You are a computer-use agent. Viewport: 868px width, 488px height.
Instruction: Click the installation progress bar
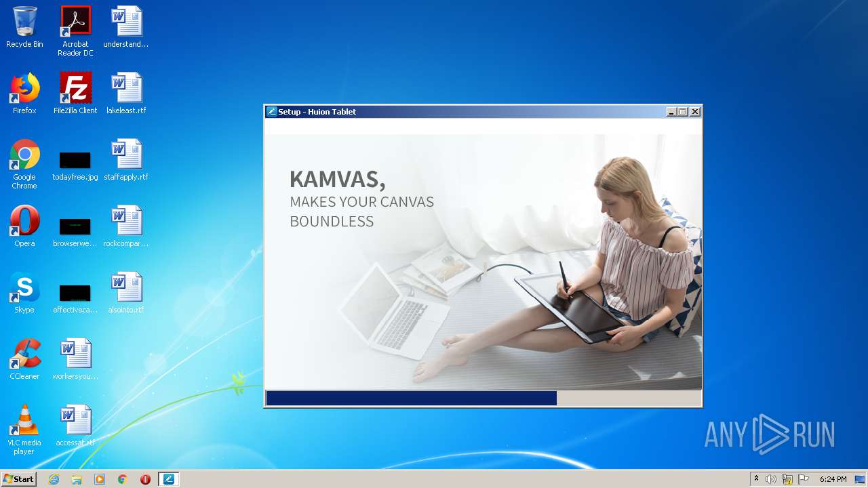coord(483,399)
